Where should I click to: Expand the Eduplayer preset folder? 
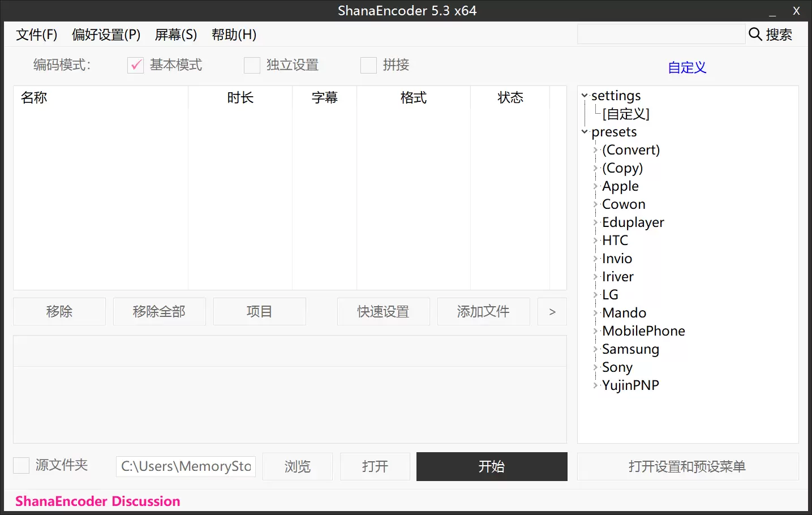tap(595, 222)
